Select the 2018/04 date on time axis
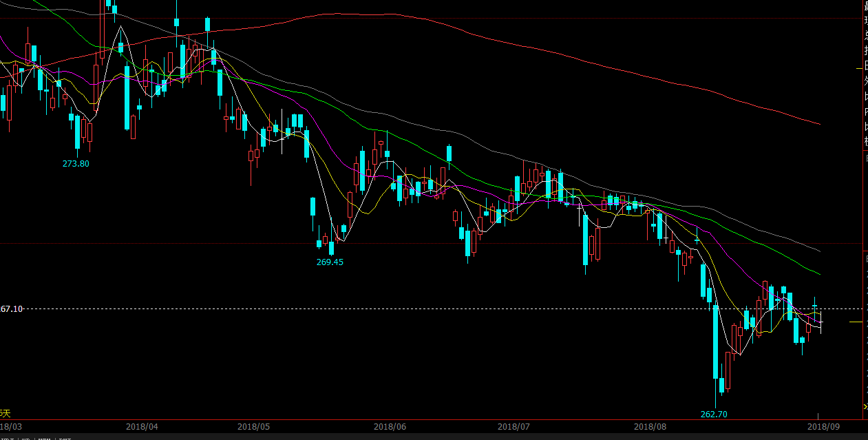This screenshot has height=440, width=868. click(142, 426)
